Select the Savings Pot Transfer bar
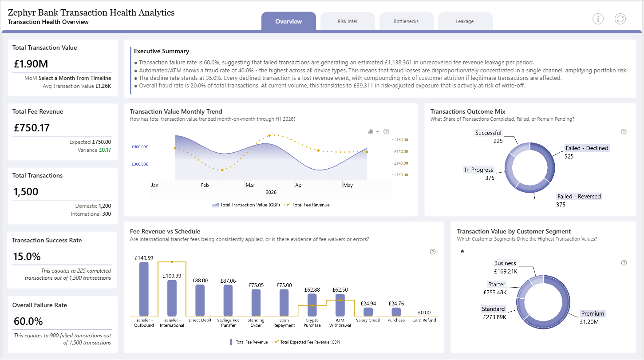 (x=228, y=301)
